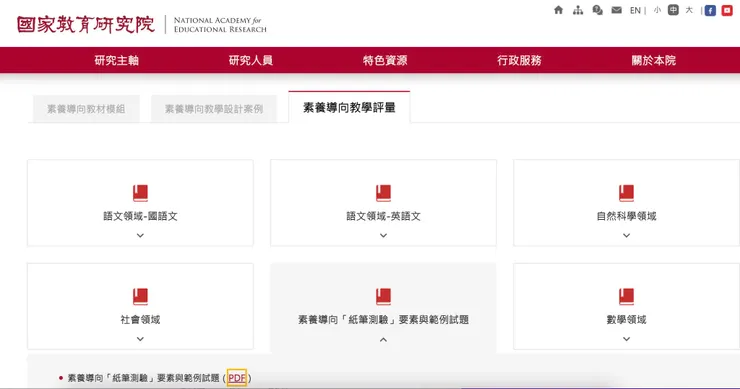This screenshot has height=389, width=740.
Task: Open the sitemap icon
Action: click(x=578, y=10)
